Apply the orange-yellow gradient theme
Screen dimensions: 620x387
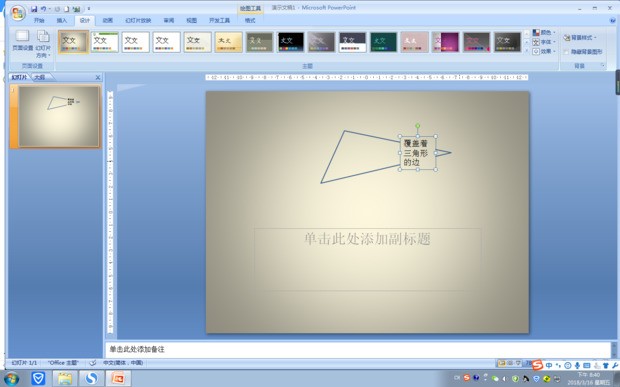tap(229, 42)
